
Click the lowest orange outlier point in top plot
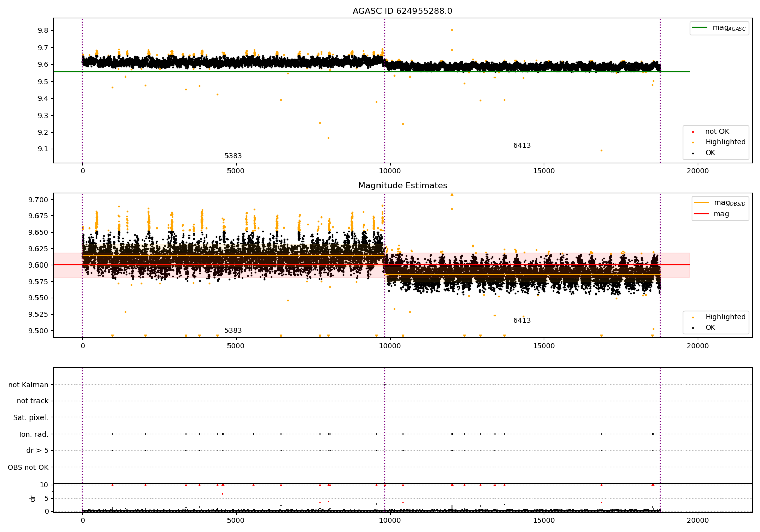tap(601, 150)
